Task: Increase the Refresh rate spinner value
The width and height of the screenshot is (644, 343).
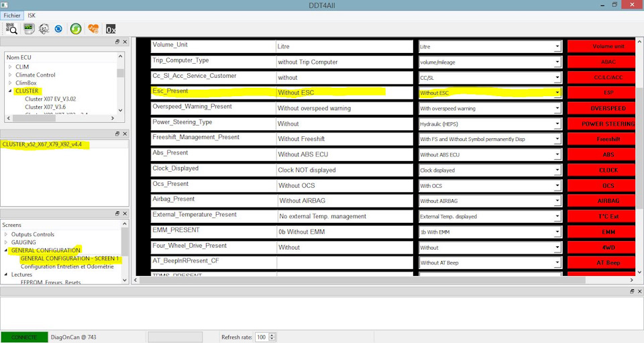Action: (272, 334)
